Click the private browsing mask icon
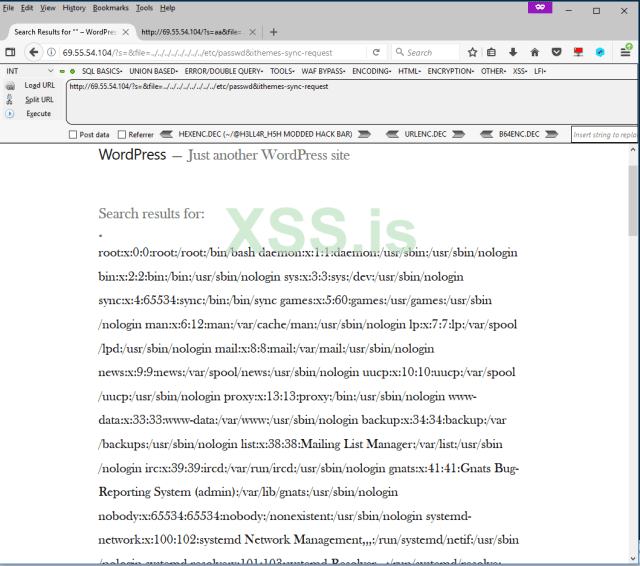Image resolution: width=640 pixels, height=566 pixels. (540, 7)
